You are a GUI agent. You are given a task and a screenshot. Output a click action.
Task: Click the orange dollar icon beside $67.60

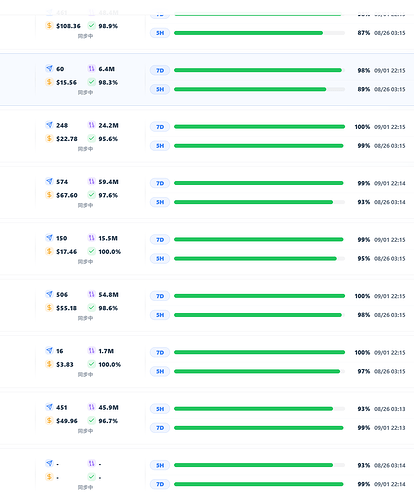pos(49,195)
